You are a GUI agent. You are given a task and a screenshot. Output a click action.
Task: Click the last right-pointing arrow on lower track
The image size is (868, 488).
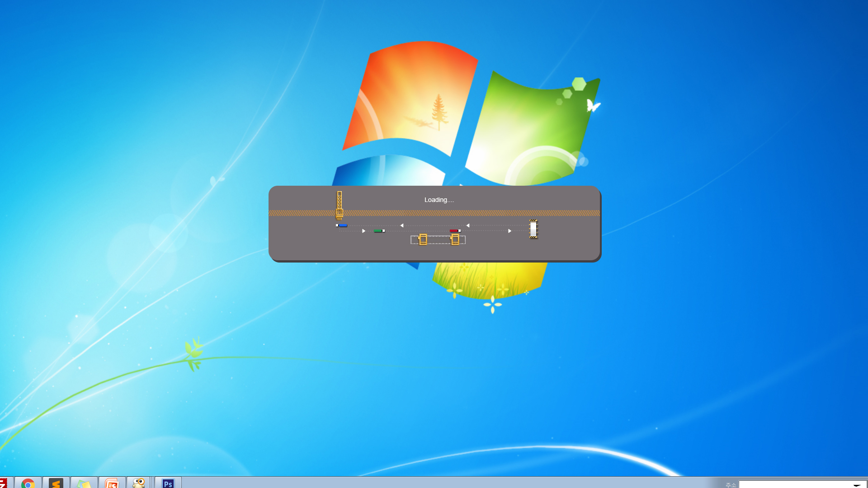(x=509, y=231)
